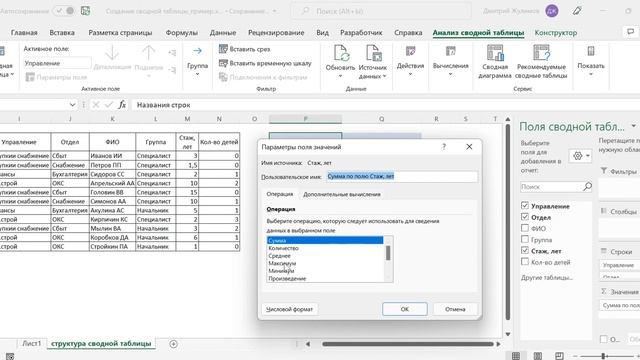This screenshot has width=640, height=360.
Task: Check the defer layout update checkbox
Action: click(604, 339)
